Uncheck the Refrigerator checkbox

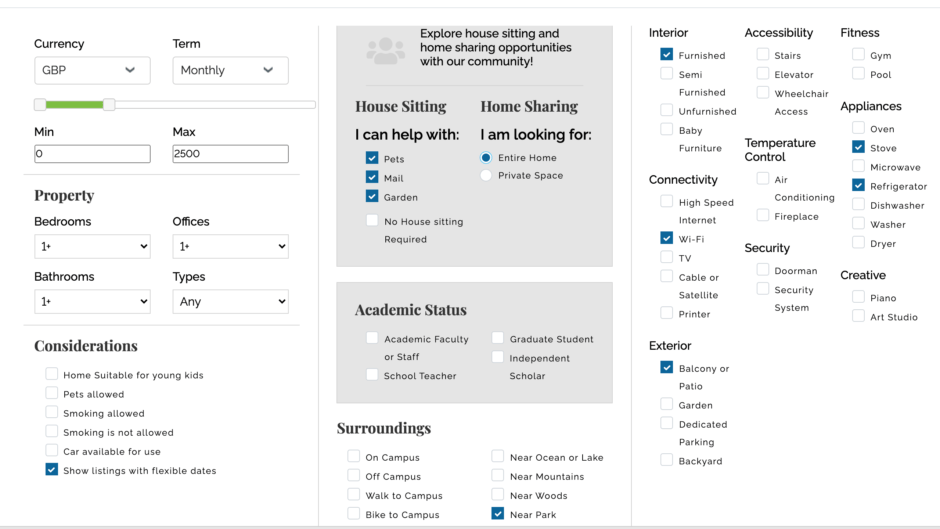point(858,185)
